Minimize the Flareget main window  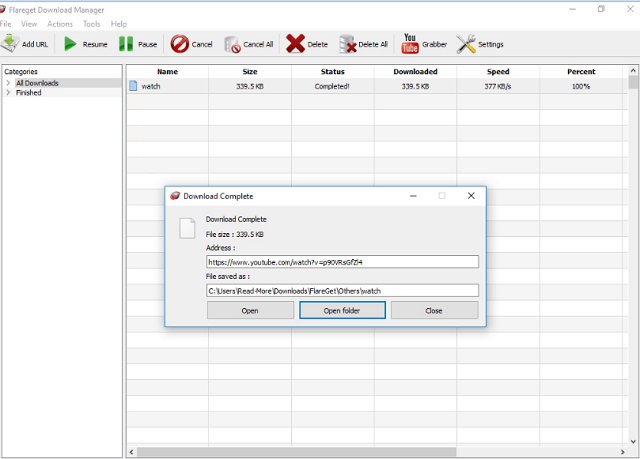573,9
